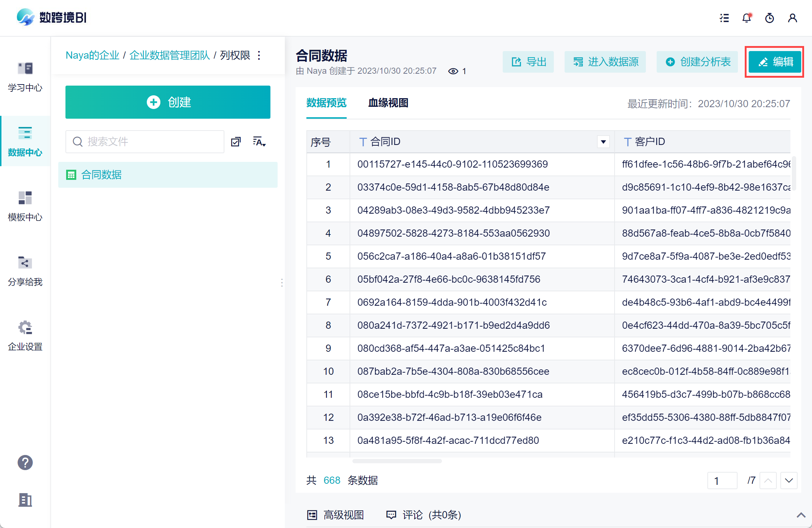The width and height of the screenshot is (812, 528).
Task: Go to next page with down arrow
Action: coord(789,481)
